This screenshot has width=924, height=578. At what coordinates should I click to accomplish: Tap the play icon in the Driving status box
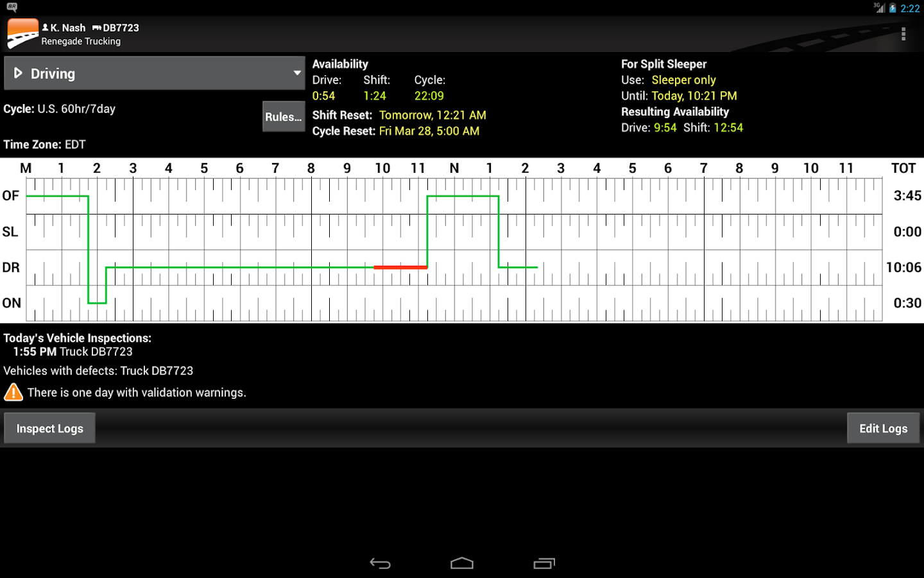tap(19, 73)
